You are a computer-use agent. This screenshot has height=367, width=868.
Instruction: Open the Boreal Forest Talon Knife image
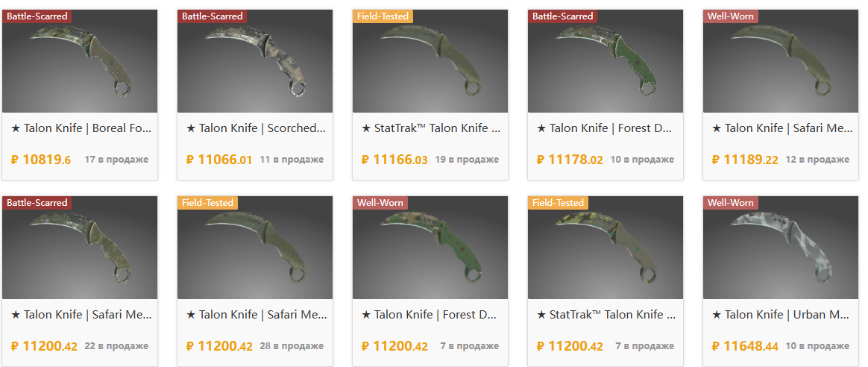point(80,61)
